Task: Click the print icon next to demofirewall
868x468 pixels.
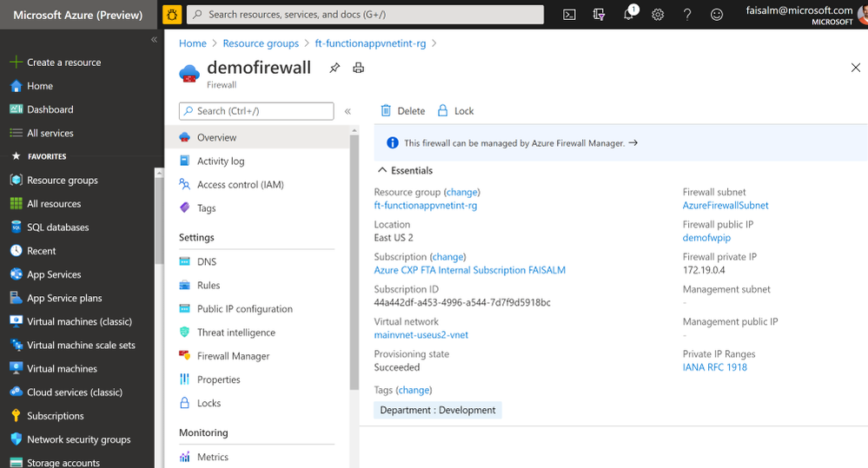Action: pos(359,68)
